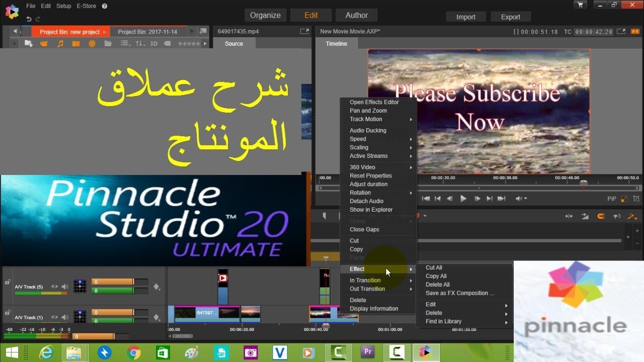Launch Adobe Premiere from the taskbar
644x362 pixels.
coord(367,352)
